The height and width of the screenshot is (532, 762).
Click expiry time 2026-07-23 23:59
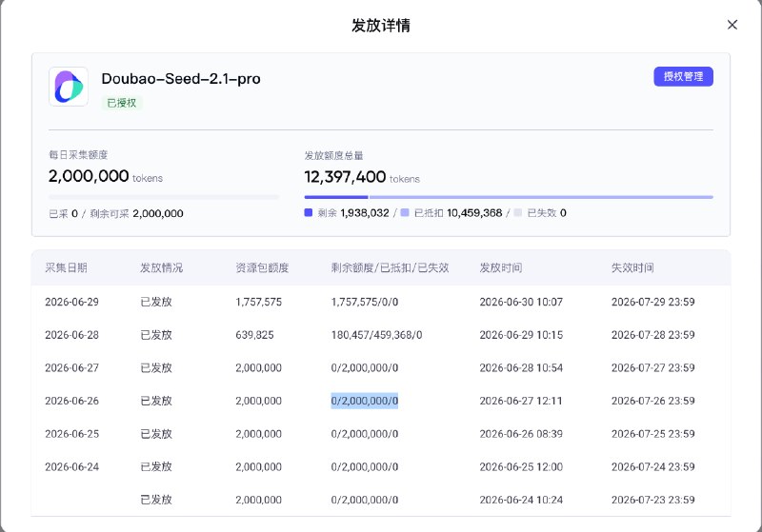[652, 500]
